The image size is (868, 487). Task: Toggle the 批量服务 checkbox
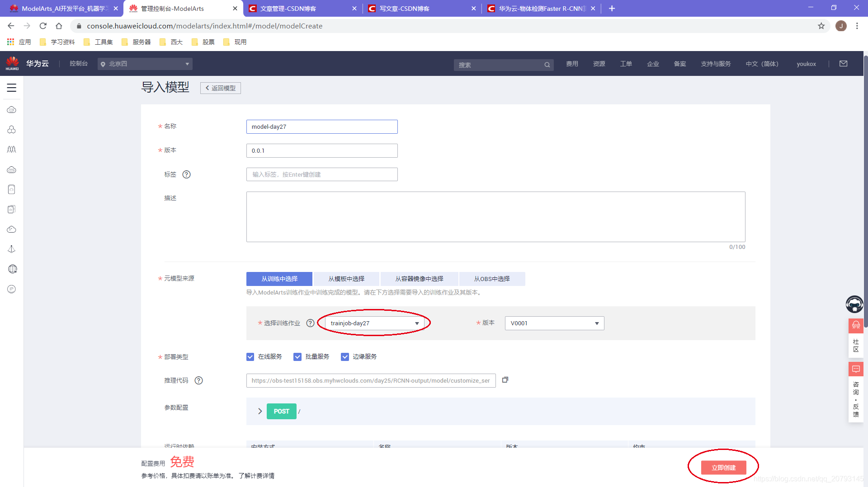point(297,357)
